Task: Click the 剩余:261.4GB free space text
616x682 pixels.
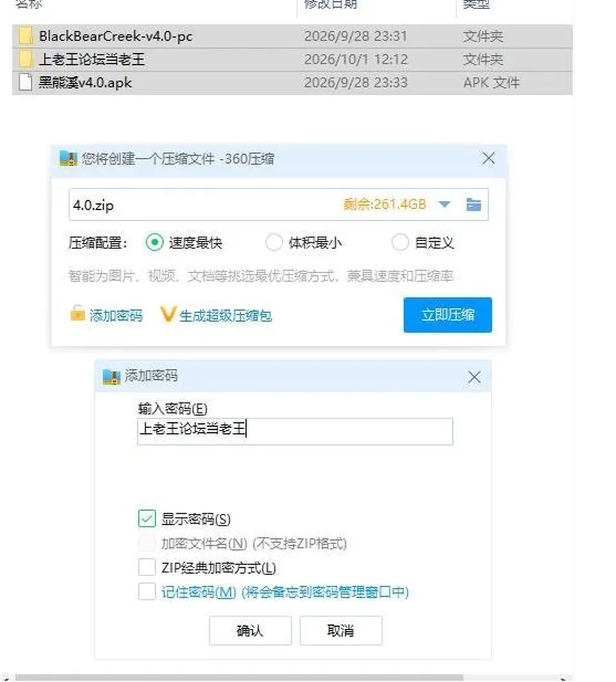Action: pyautogui.click(x=384, y=204)
